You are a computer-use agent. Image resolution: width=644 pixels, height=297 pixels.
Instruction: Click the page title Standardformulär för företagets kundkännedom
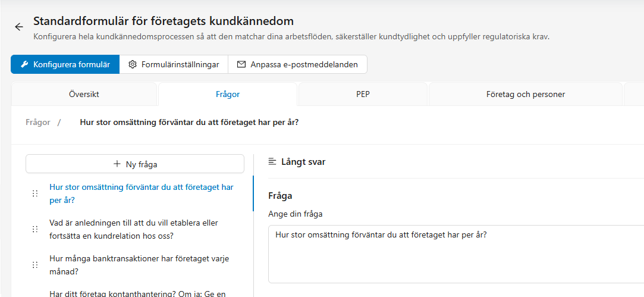pyautogui.click(x=164, y=21)
